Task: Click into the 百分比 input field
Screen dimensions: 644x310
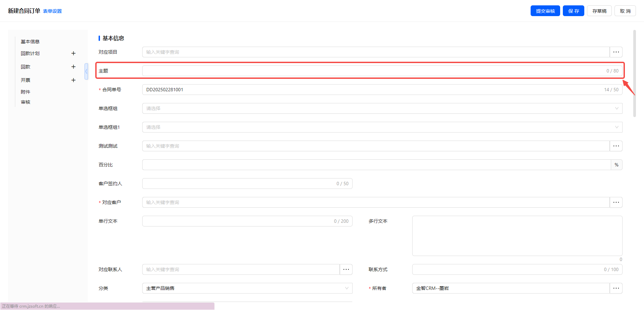Action: 376,165
